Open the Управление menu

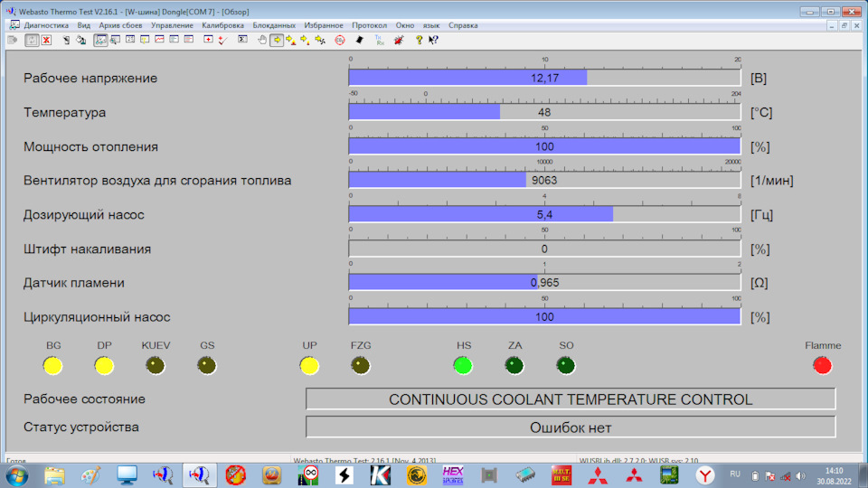(x=172, y=25)
